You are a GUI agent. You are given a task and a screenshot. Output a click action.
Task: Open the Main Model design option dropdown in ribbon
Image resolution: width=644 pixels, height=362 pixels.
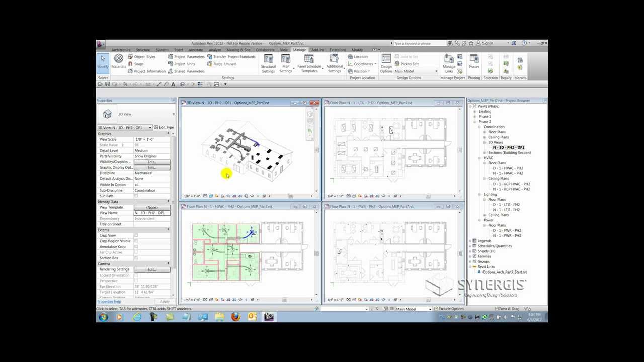tap(416, 71)
